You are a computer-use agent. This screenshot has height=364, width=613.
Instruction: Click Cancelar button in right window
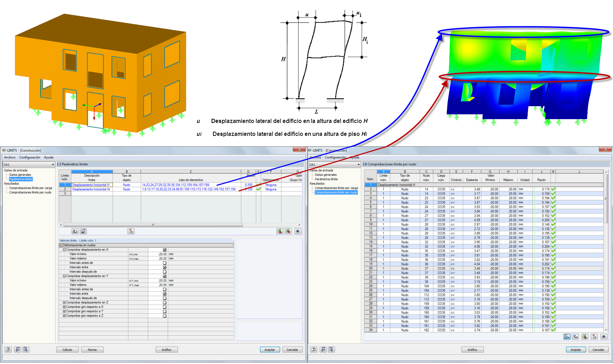click(x=598, y=350)
